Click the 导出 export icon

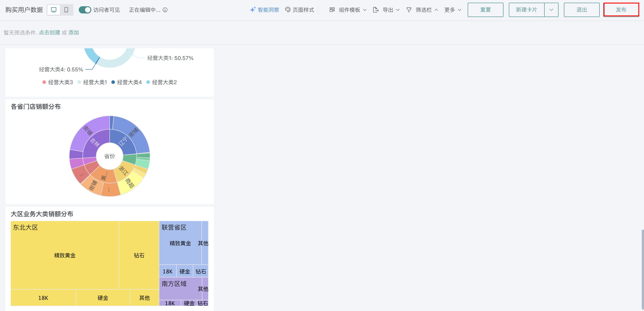point(375,10)
